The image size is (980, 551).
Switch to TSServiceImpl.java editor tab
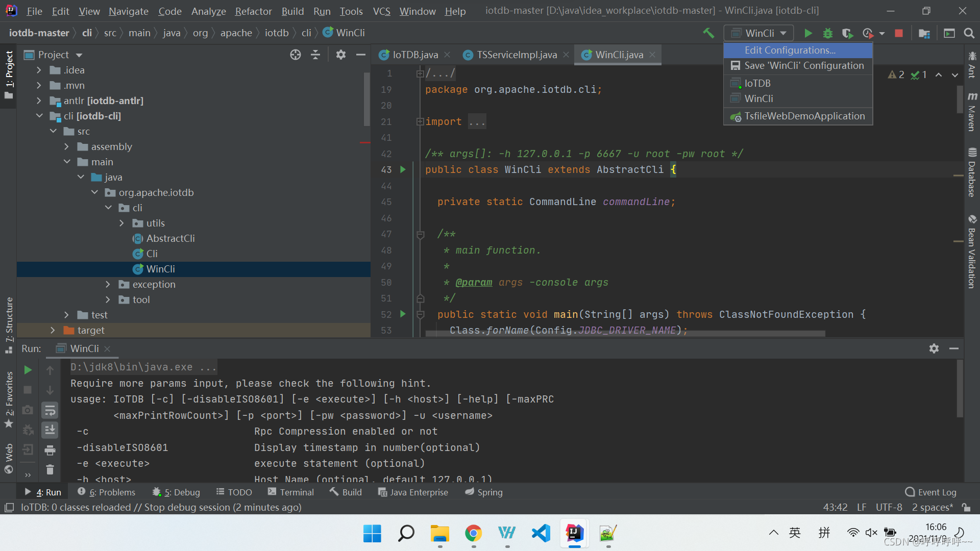click(517, 55)
